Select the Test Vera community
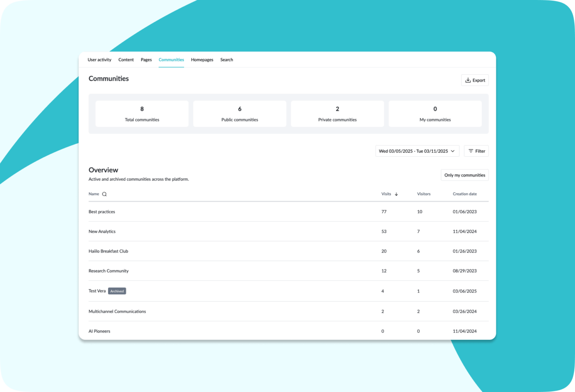The width and height of the screenshot is (575, 392). tap(97, 291)
